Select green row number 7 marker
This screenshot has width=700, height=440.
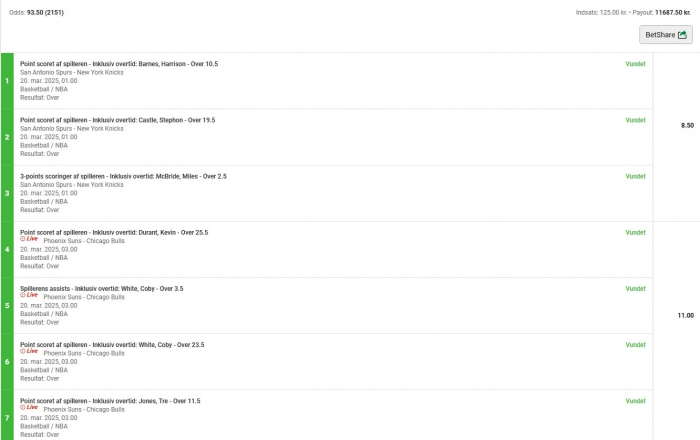(7, 418)
